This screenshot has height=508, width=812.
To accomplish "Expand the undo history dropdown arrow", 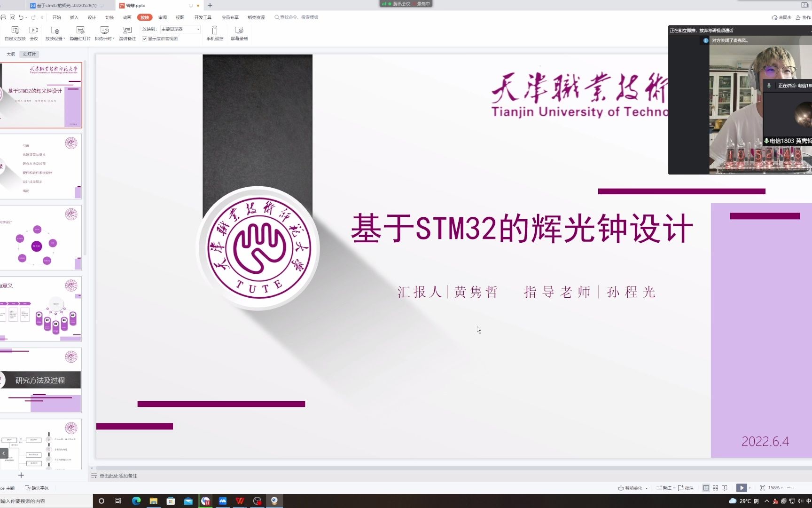I will click(x=26, y=17).
